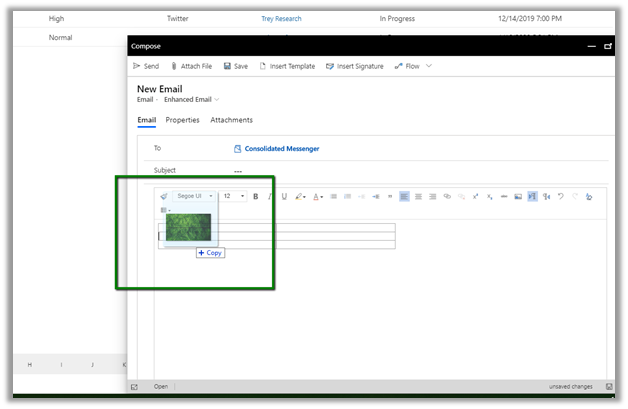Open the text highlight color picker
Screen dimensions: 628x409
coord(301,196)
